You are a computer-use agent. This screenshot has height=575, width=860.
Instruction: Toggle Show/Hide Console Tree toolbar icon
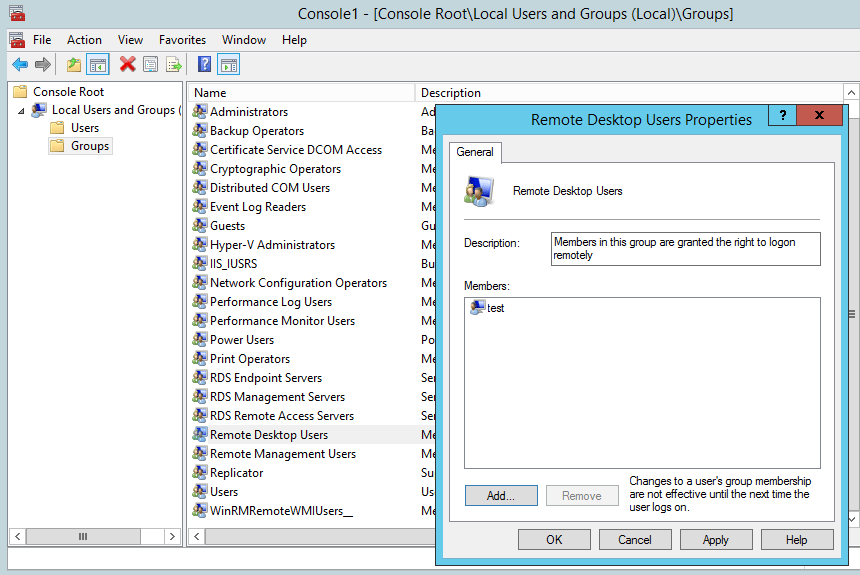tap(98, 65)
